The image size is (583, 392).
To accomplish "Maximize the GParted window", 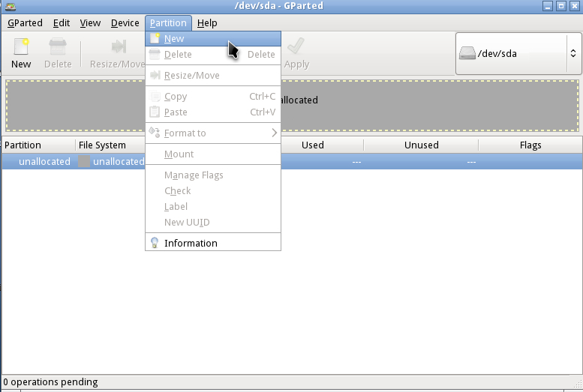I will click(561, 6).
